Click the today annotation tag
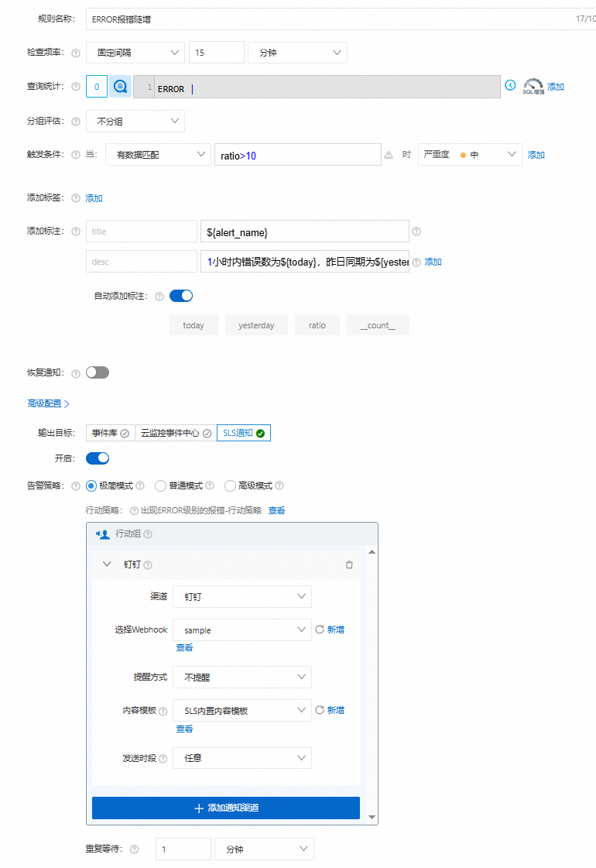 click(194, 325)
